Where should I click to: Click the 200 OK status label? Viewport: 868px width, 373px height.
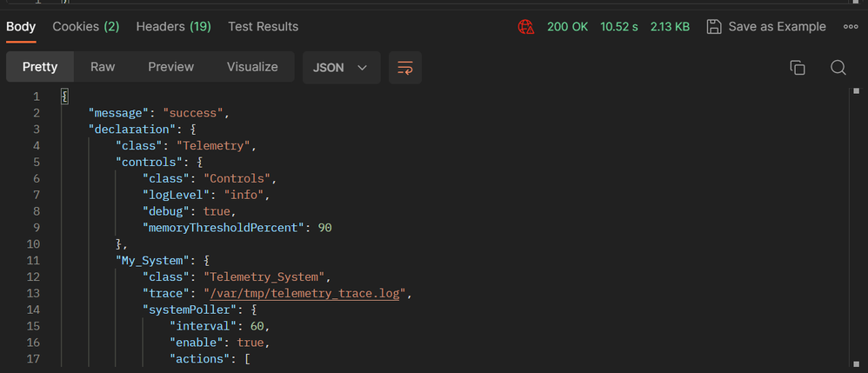tap(567, 27)
